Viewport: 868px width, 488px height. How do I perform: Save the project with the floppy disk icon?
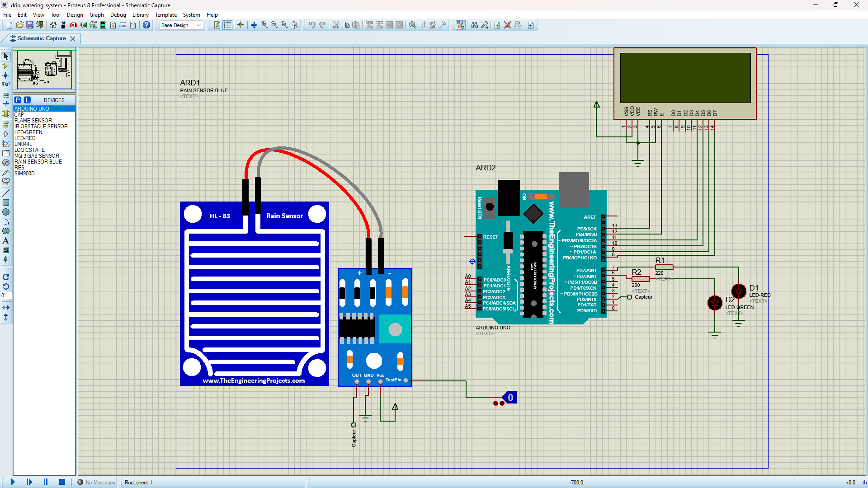29,25
